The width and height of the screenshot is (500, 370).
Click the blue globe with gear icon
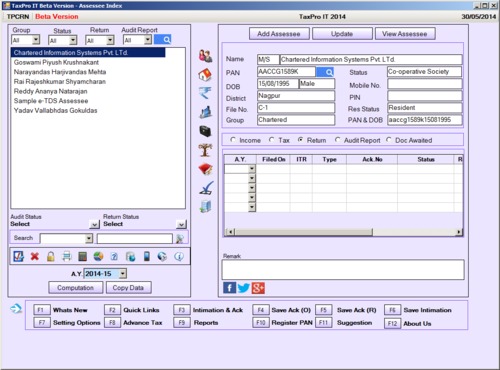point(162,256)
